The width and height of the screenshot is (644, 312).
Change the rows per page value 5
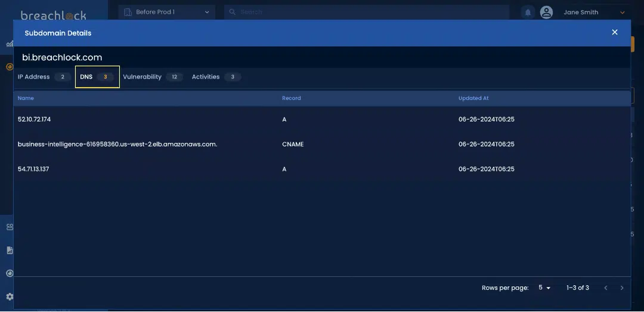click(544, 288)
